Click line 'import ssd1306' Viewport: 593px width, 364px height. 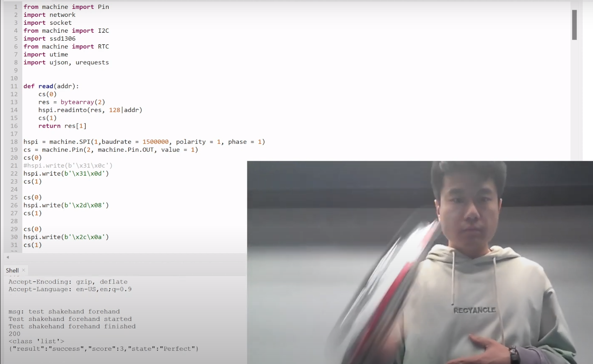click(49, 39)
